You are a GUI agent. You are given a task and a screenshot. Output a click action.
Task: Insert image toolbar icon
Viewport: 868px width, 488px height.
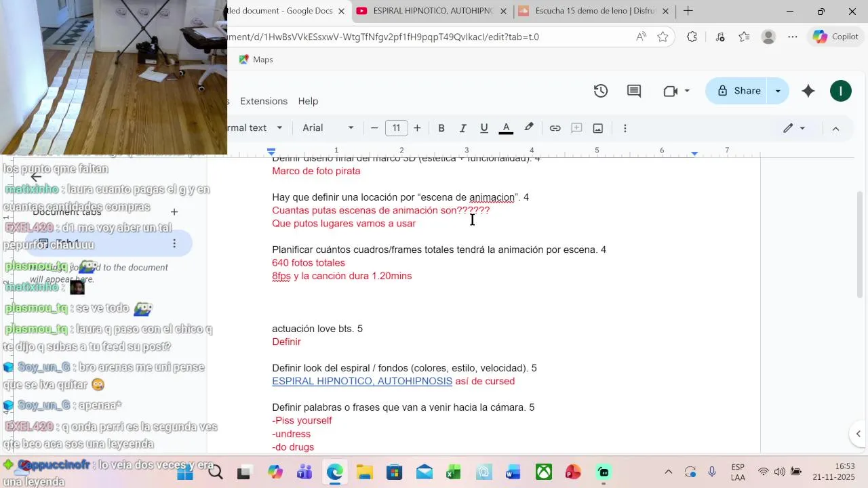[598, 128]
